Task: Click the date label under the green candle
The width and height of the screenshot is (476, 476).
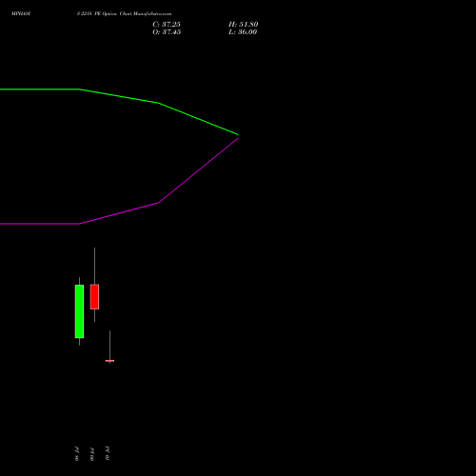Action: coord(77,454)
